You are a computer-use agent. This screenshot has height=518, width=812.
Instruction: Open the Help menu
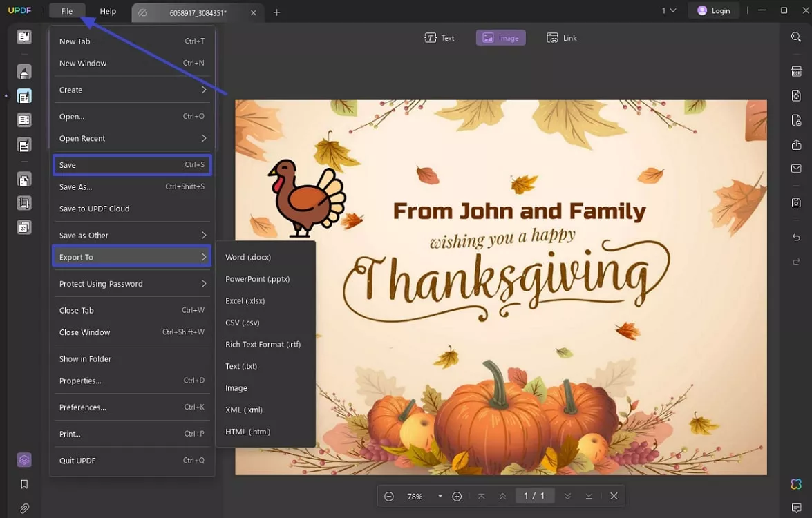[x=108, y=11]
